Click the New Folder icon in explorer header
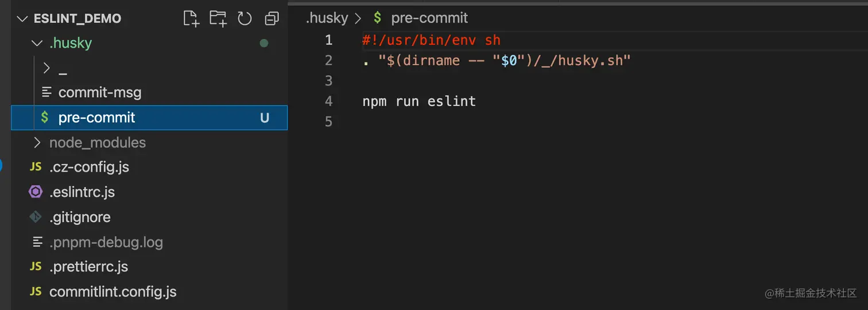868x310 pixels. [x=218, y=18]
